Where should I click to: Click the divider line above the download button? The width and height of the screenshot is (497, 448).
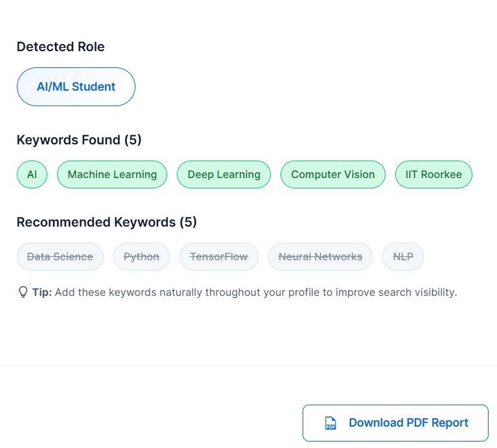point(248,366)
